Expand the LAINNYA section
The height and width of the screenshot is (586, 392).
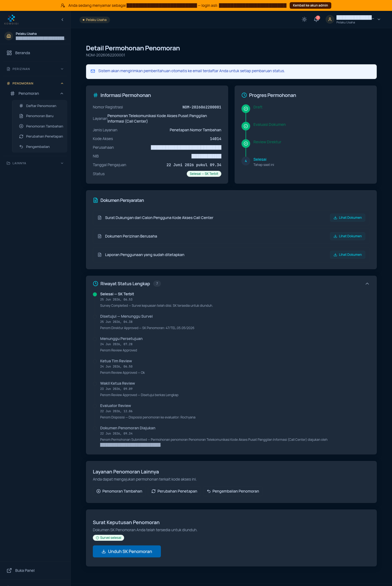point(35,163)
